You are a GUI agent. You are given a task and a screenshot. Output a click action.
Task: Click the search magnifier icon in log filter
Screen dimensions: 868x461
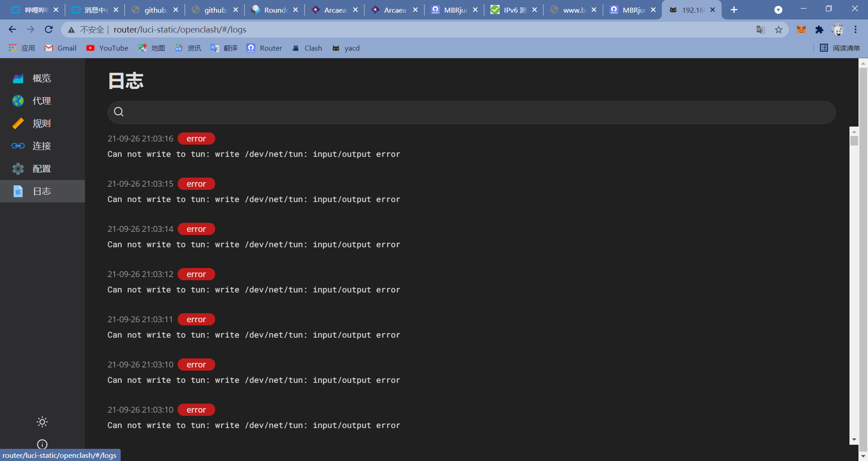[x=118, y=112]
